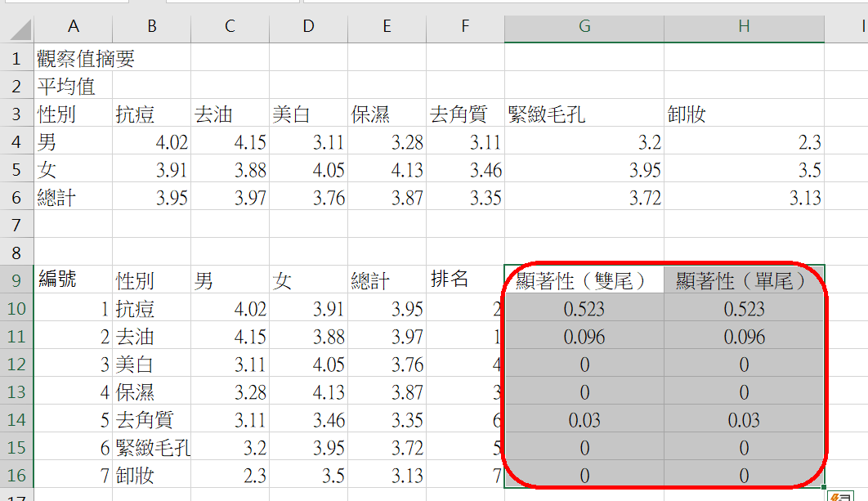Screen dimensions: 868x501
Task: Click the 排名 header cell
Action: pyautogui.click(x=464, y=280)
